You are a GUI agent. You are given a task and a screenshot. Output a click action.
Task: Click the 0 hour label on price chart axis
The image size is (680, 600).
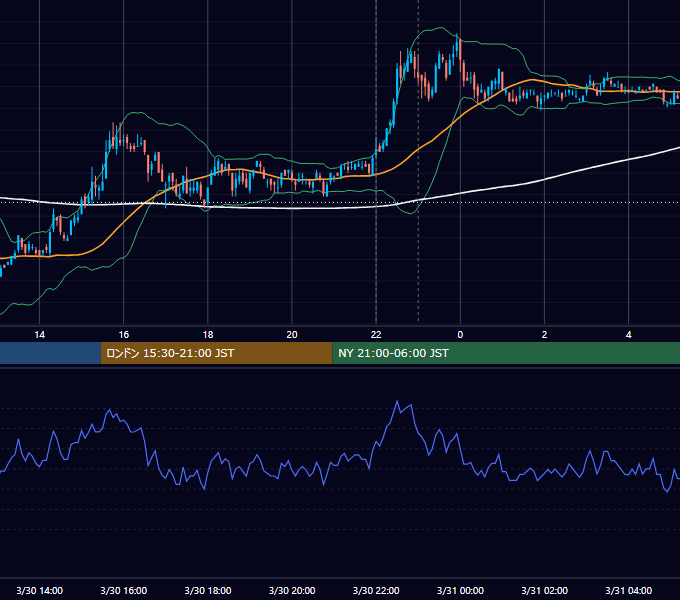point(460,335)
